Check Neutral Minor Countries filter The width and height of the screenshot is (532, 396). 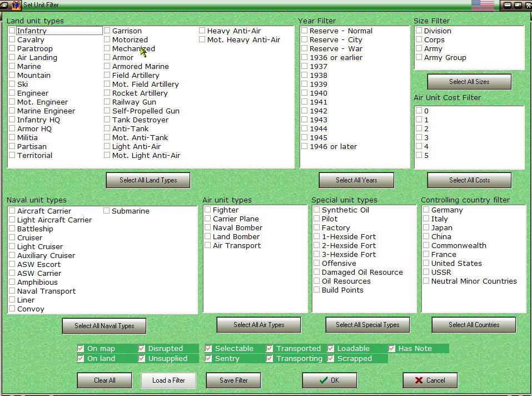(x=426, y=281)
